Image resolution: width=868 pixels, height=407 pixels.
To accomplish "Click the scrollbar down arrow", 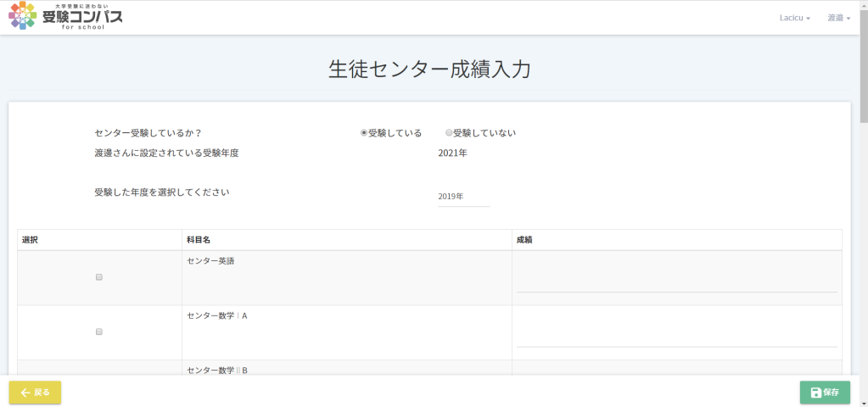I will 863,402.
